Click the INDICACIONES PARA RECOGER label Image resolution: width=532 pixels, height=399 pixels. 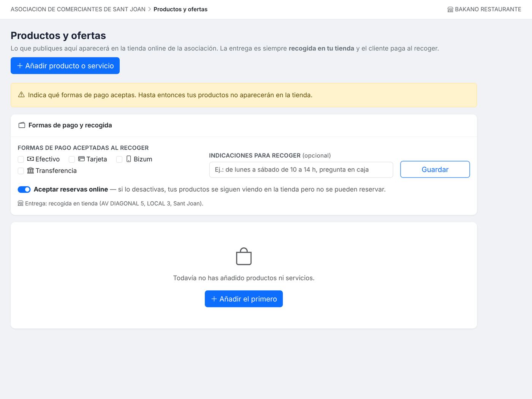(255, 155)
